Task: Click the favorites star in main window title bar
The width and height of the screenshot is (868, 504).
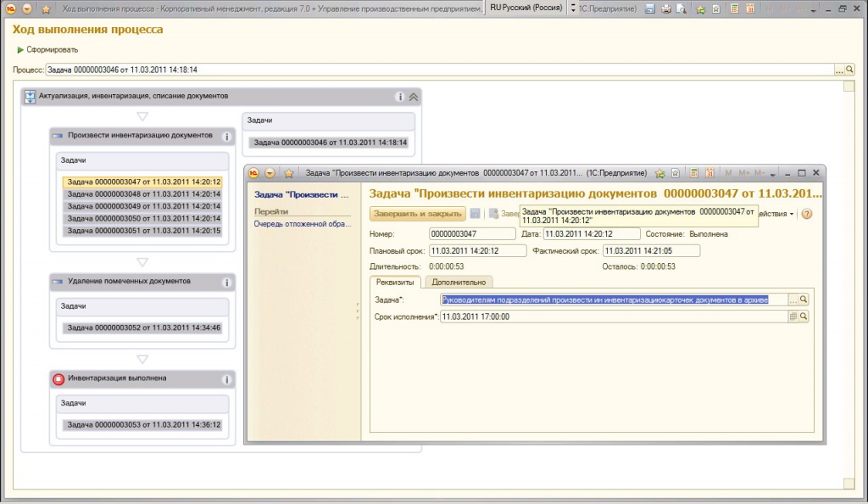Action: coord(46,8)
